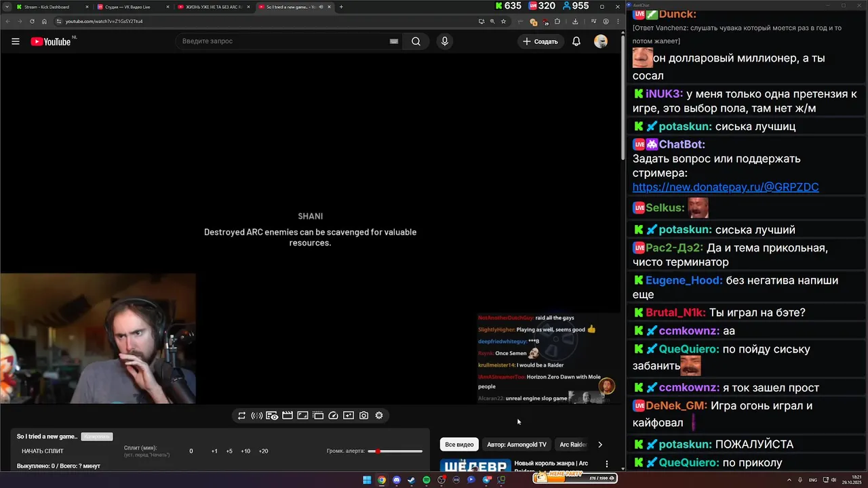The height and width of the screenshot is (488, 868).
Task: Click the Копировать button beside video title
Action: click(x=97, y=436)
